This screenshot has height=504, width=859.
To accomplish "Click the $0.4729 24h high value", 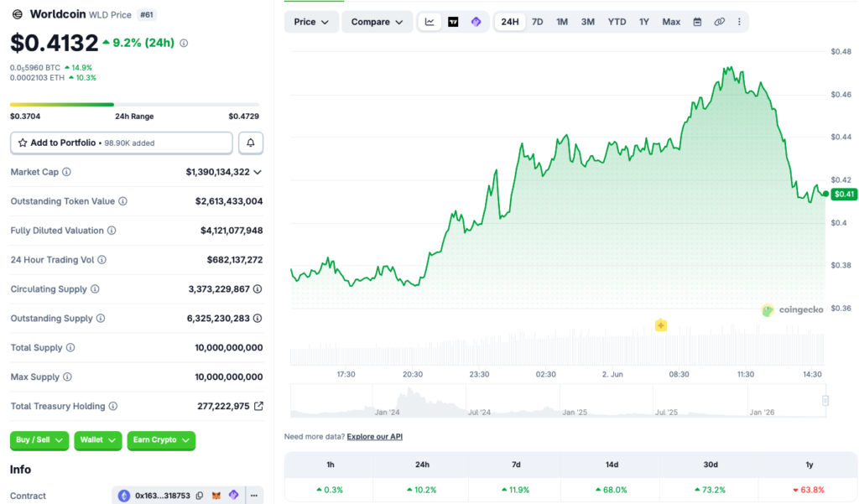I will coord(244,116).
